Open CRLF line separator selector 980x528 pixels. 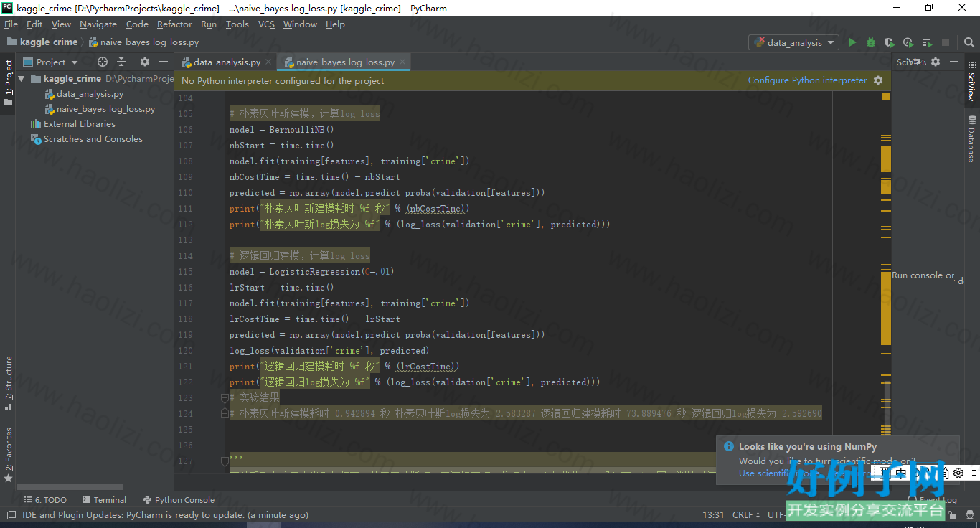point(746,514)
